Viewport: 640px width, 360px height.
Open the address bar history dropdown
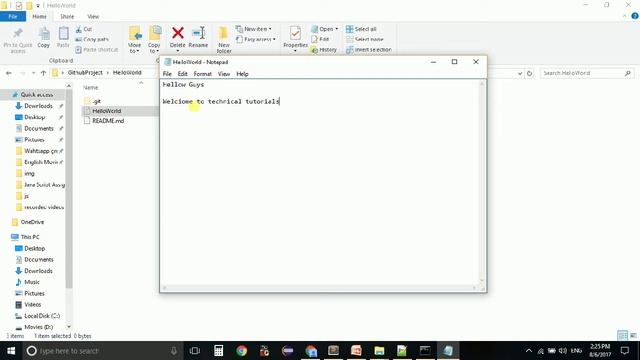click(520, 73)
